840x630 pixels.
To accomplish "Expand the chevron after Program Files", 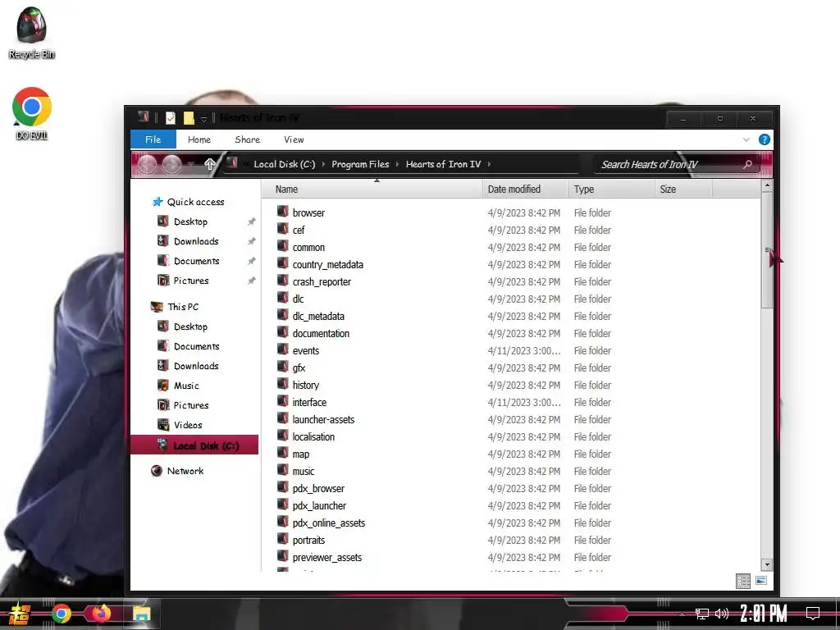I will pos(398,164).
